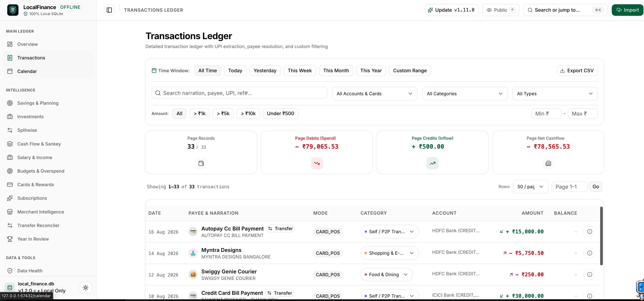
Task: Select the Yesterday time filter
Action: tap(265, 71)
